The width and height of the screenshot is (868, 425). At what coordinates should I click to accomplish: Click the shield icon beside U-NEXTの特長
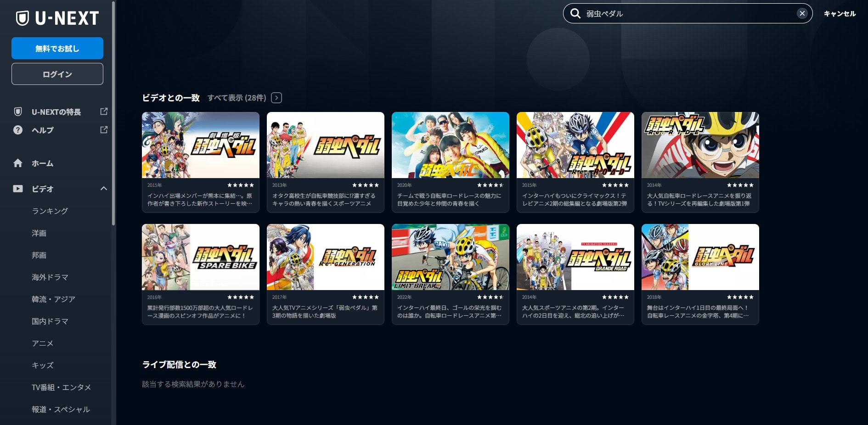[18, 112]
